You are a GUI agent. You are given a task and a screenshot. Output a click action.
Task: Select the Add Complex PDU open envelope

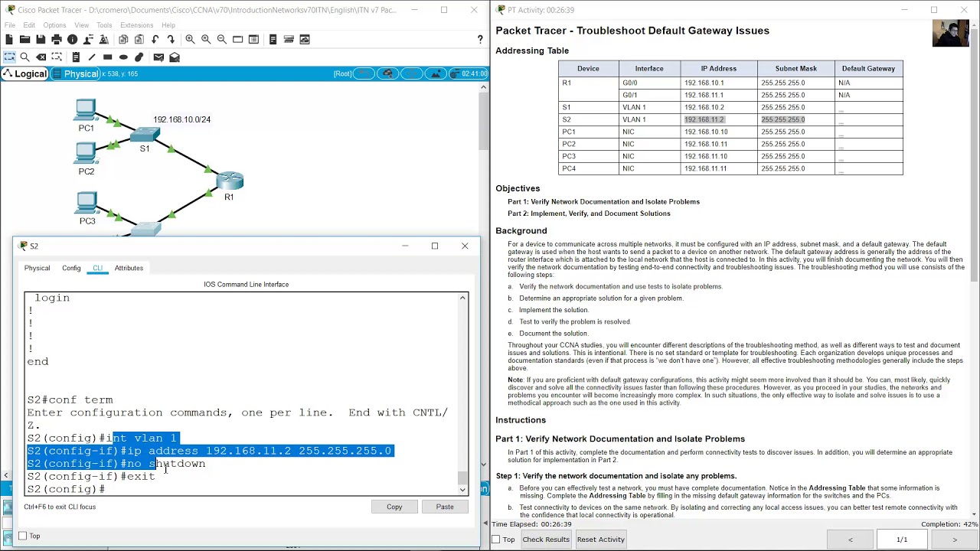(x=175, y=57)
